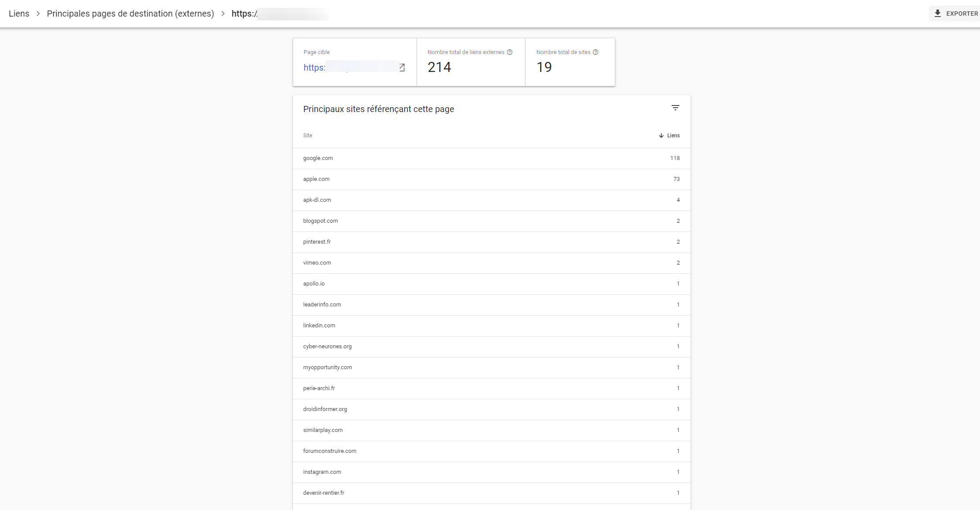Select the devenir-rentier.fr row
This screenshot has width=980, height=510.
[x=492, y=493]
